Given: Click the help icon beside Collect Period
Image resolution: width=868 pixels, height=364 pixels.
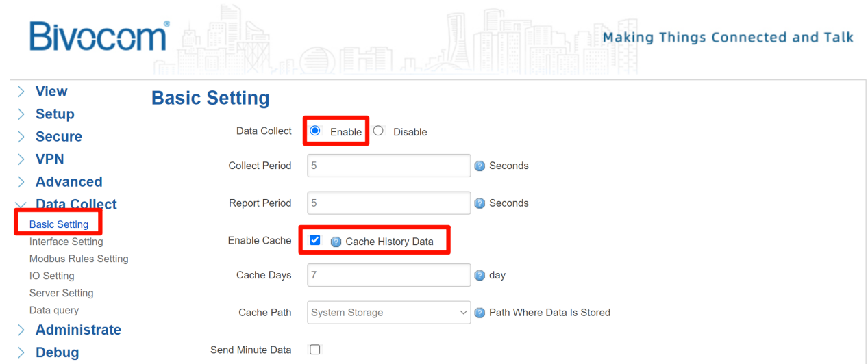Looking at the screenshot, I should [480, 166].
